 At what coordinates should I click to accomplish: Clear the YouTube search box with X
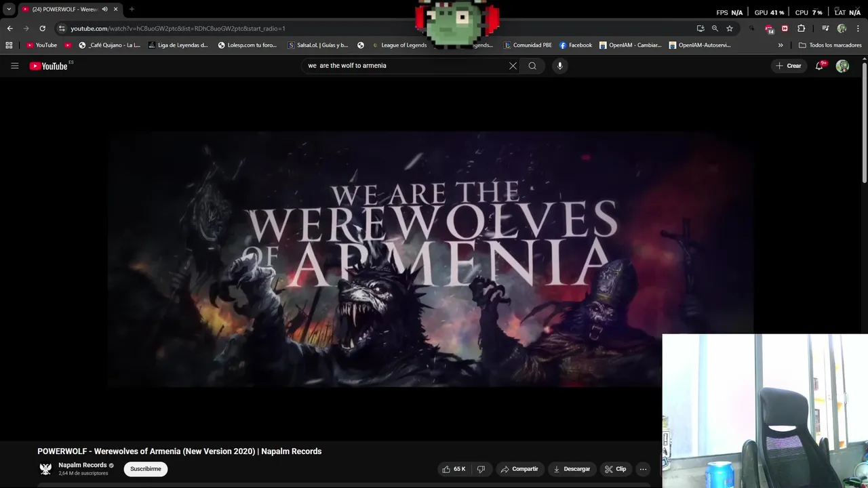[x=513, y=66]
